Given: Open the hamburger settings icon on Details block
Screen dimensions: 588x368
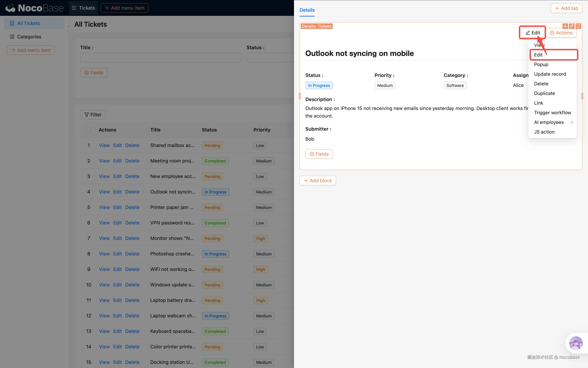Looking at the screenshot, I should click(x=578, y=26).
